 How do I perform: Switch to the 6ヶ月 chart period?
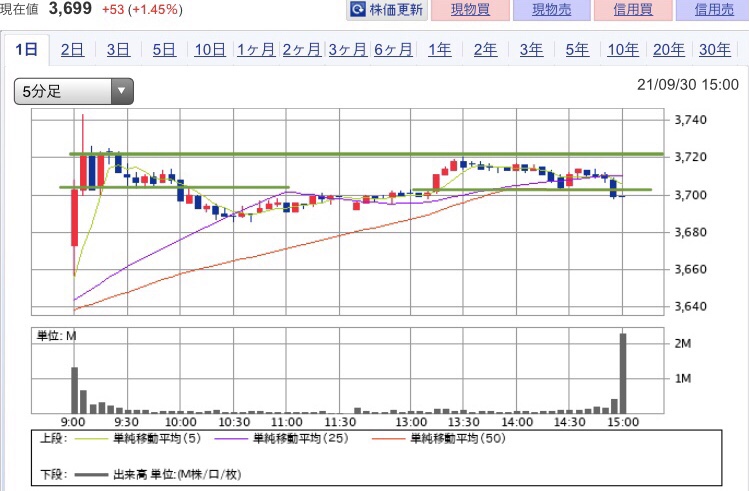coord(393,50)
